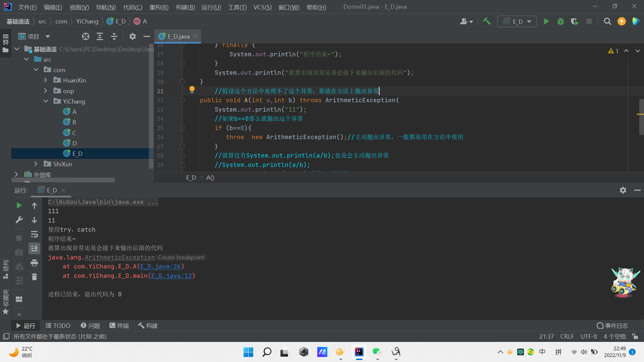Clear console with trash can icon
Image resolution: width=644 pixels, height=362 pixels.
point(34,277)
